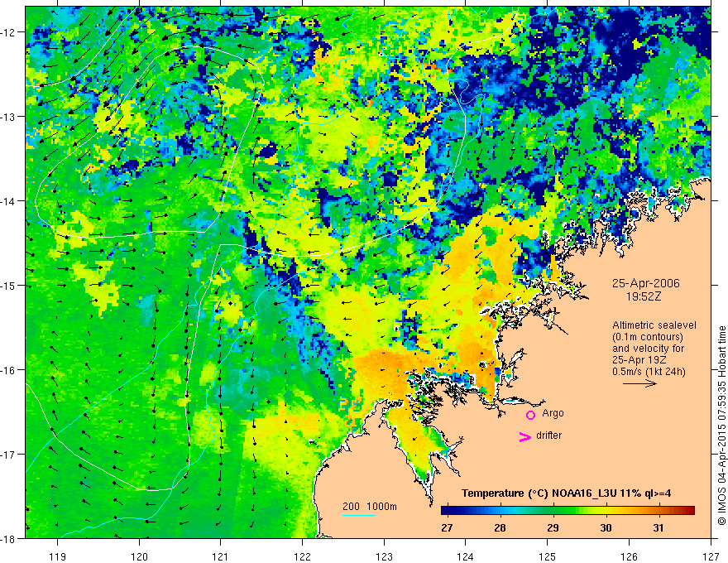Click the '(0.1m contours)' caption line
This screenshot has height=563, width=728.
click(648, 337)
